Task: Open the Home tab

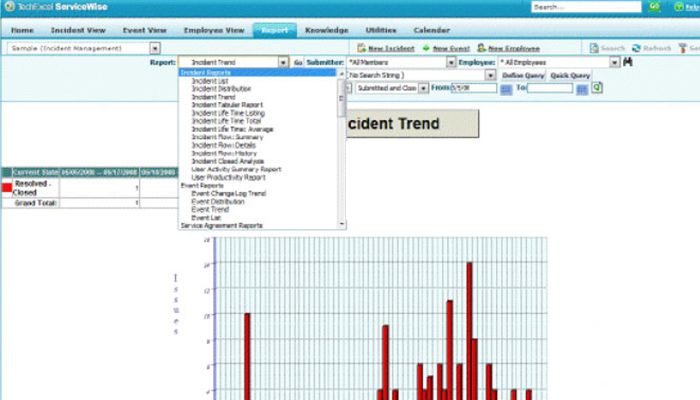Action: pyautogui.click(x=22, y=30)
